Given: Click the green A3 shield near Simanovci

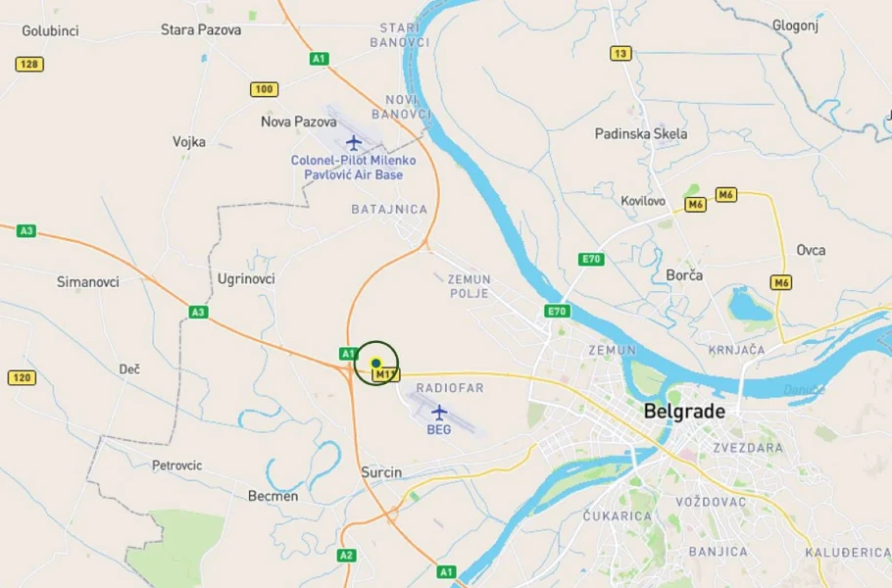Looking at the screenshot, I should click(26, 231).
